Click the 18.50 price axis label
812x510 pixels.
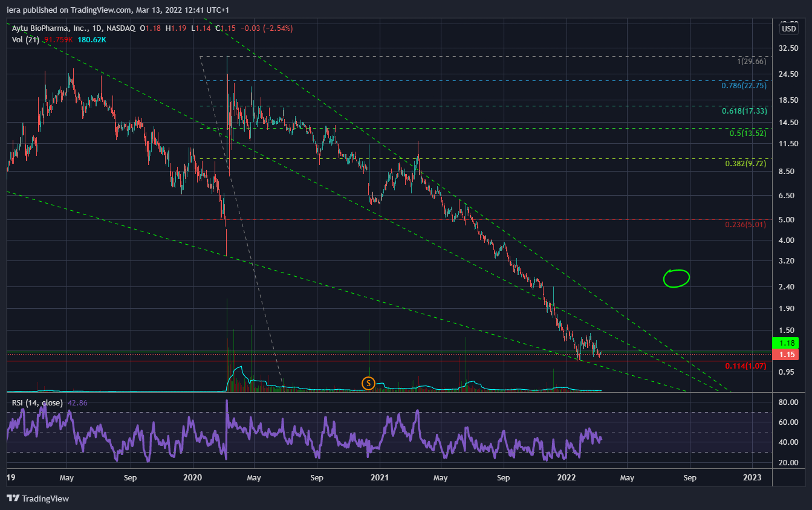tap(789, 100)
